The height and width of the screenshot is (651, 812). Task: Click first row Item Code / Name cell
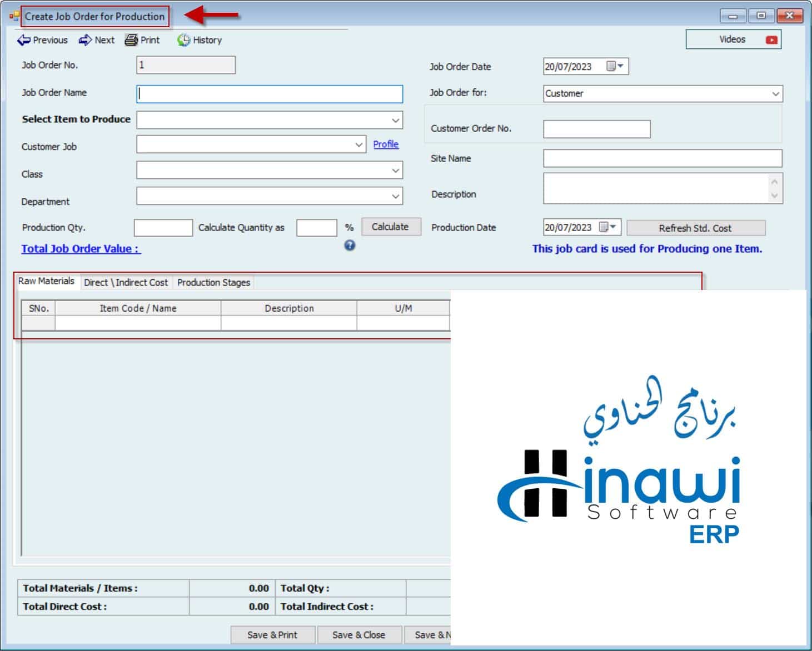point(138,323)
